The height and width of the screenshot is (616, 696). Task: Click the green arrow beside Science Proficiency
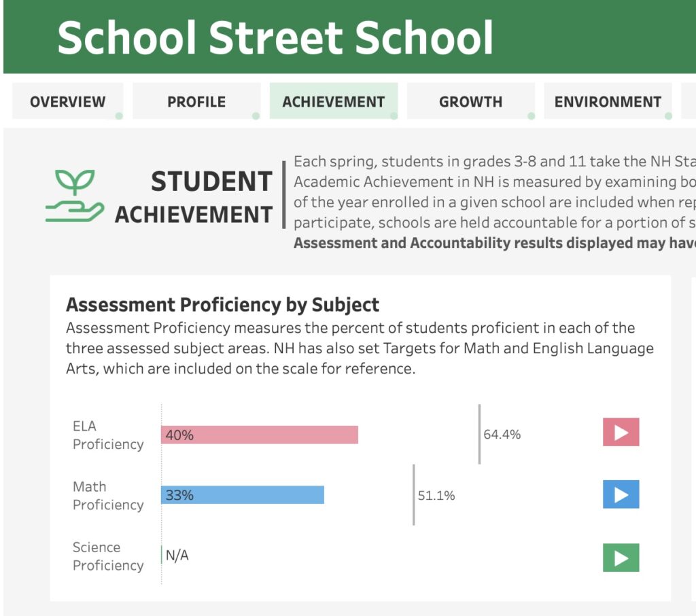[x=621, y=556]
